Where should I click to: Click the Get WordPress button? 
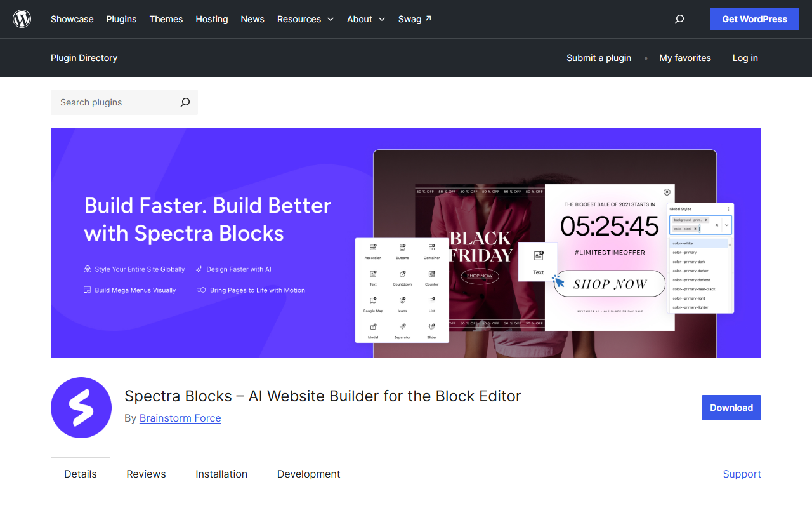coord(754,19)
